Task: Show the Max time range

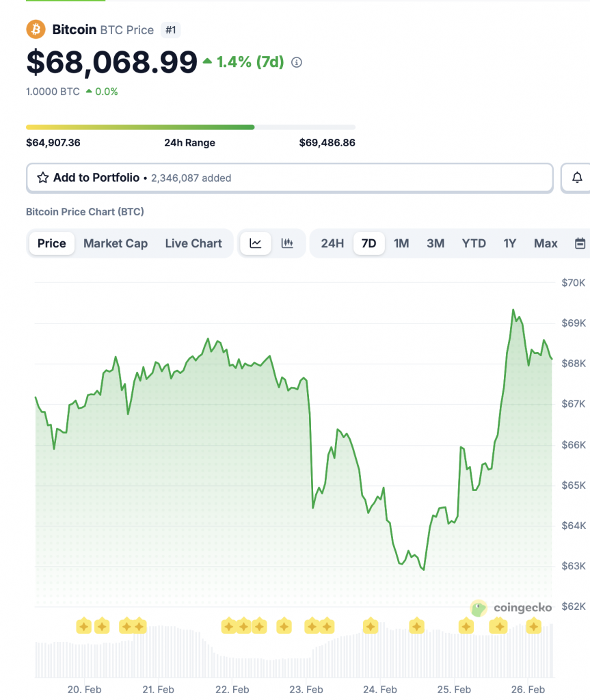Action: point(546,243)
